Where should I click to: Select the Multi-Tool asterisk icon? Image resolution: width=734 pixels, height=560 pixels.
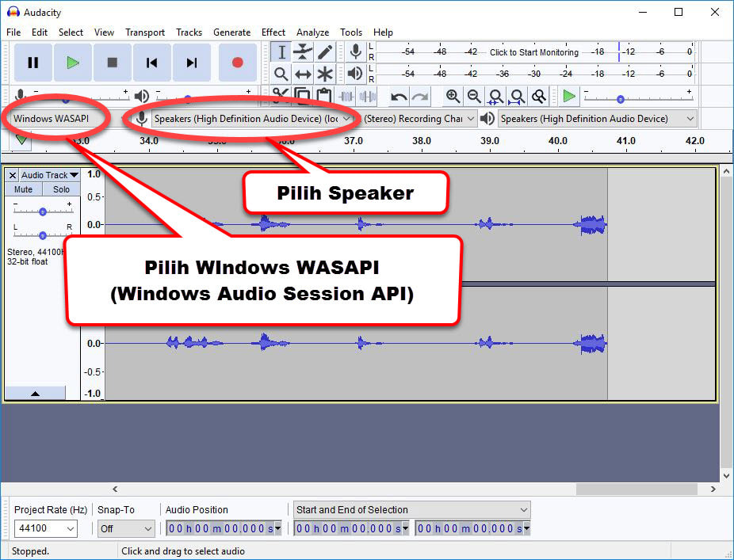tap(325, 74)
